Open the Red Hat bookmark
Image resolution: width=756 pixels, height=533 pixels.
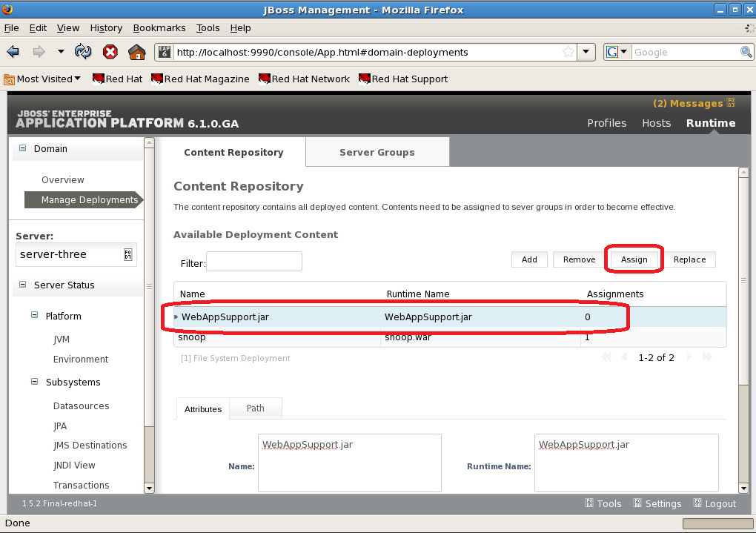tap(118, 79)
